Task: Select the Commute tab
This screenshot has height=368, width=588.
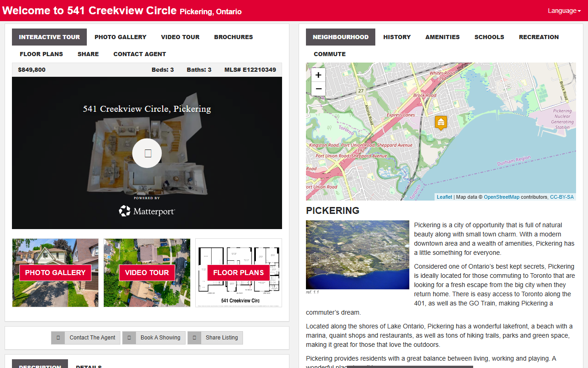Action: point(330,54)
